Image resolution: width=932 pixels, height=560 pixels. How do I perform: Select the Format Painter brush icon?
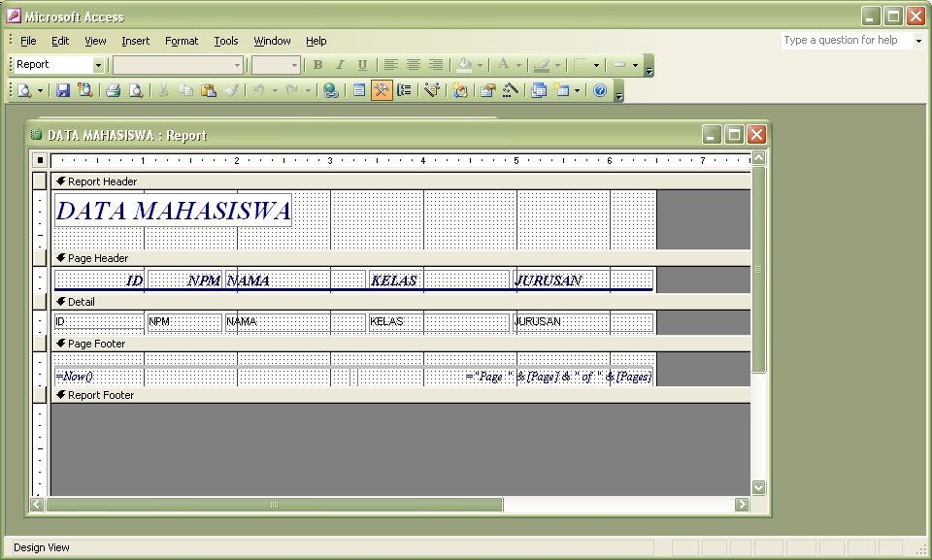[x=231, y=90]
